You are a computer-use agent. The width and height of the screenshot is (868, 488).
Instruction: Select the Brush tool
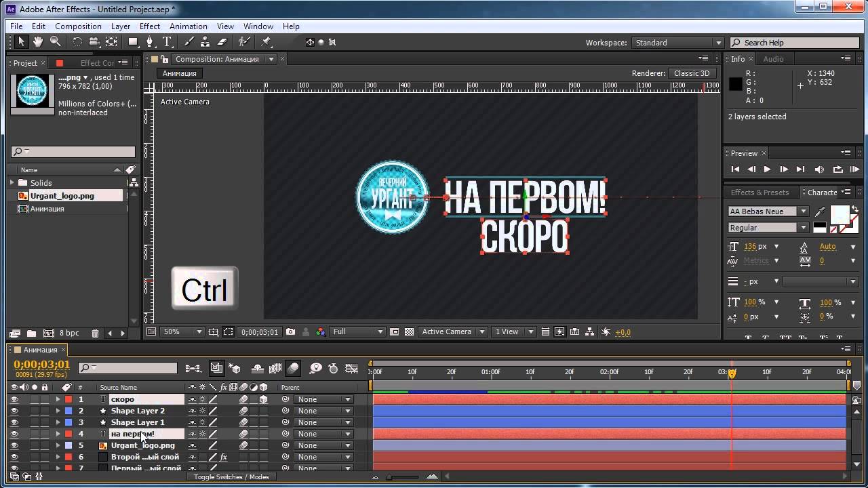click(x=189, y=42)
